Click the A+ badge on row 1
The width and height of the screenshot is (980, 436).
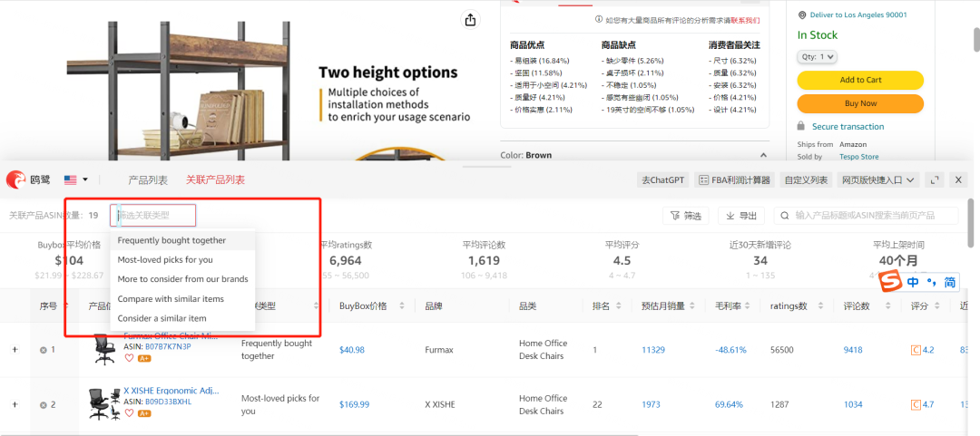click(144, 359)
